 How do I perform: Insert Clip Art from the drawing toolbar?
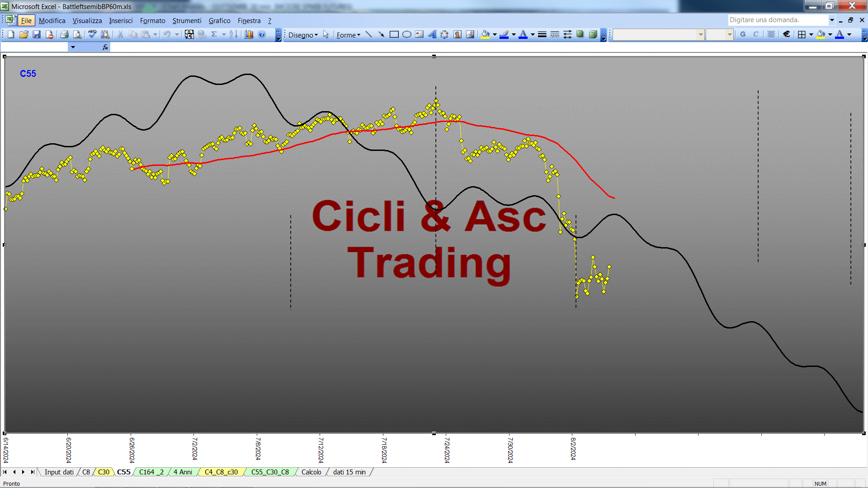(x=458, y=34)
